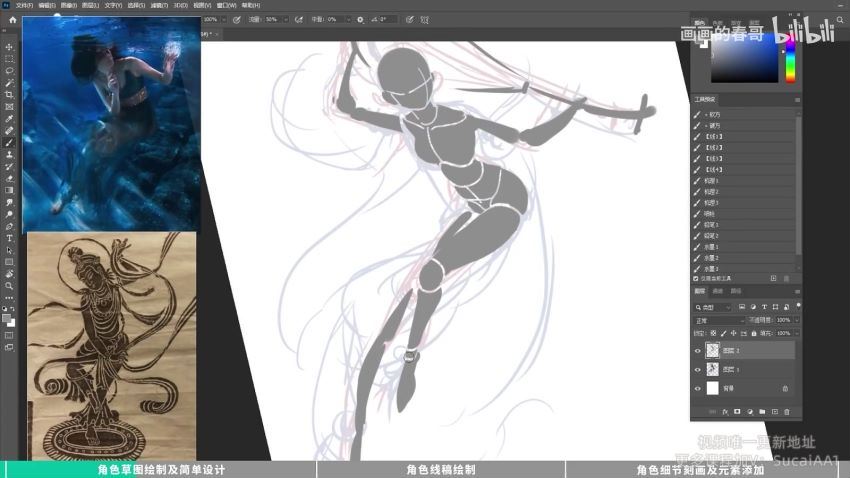
Task: Select the 铅笔 1 tool preset
Action: pos(711,224)
